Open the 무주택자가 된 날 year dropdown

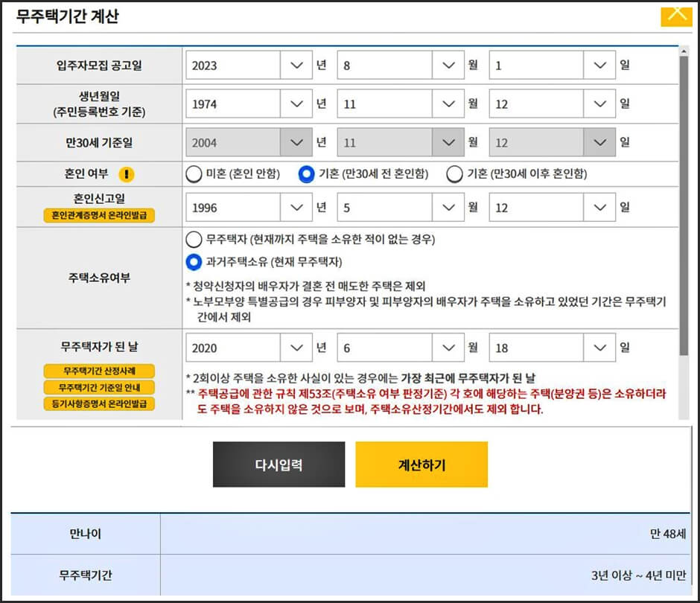(x=296, y=347)
